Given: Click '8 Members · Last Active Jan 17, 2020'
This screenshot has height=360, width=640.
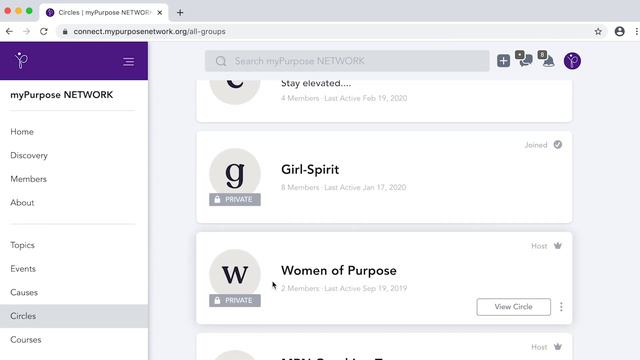Looking at the screenshot, I should click(x=343, y=187).
